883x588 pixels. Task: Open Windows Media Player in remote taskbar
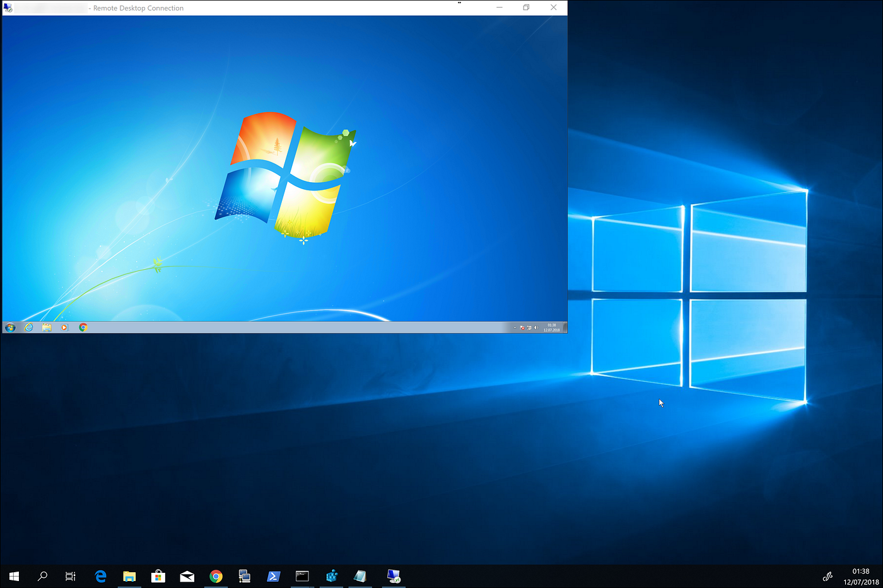point(64,327)
